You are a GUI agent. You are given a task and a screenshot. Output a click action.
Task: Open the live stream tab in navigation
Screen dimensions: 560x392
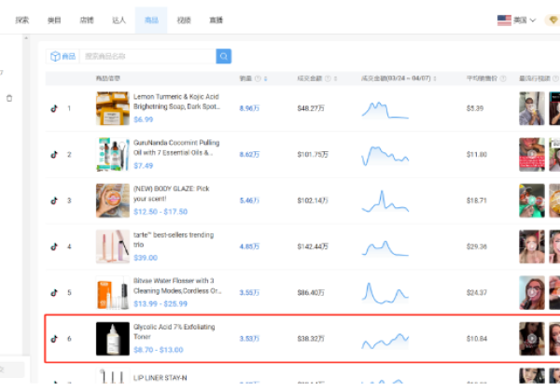click(217, 21)
